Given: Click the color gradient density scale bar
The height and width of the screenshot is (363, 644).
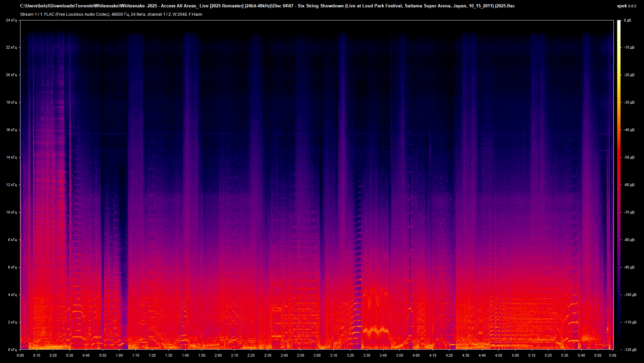Looking at the screenshot, I should pyautogui.click(x=619, y=184).
